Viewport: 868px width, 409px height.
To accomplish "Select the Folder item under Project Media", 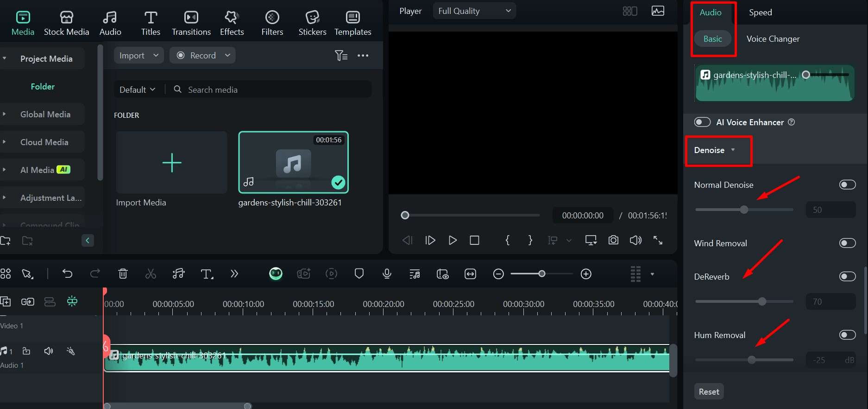I will [x=43, y=87].
